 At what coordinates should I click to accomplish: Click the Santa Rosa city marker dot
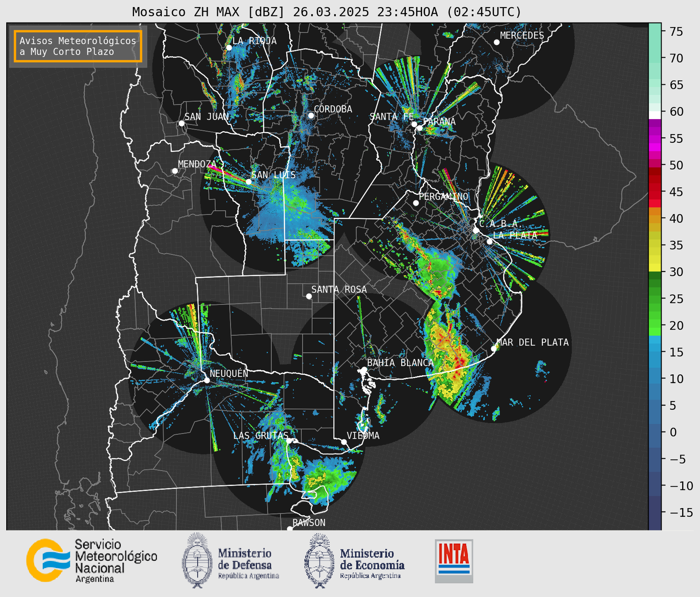point(309,296)
